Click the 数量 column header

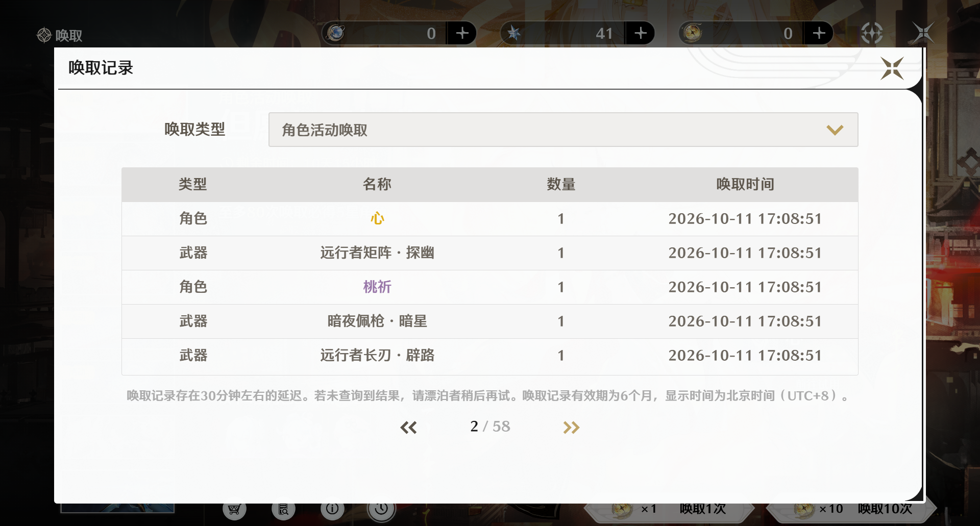coord(561,184)
